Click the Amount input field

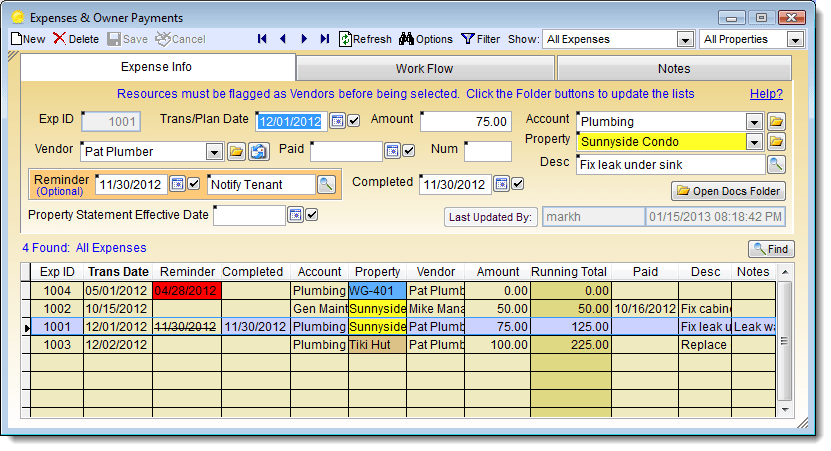466,122
